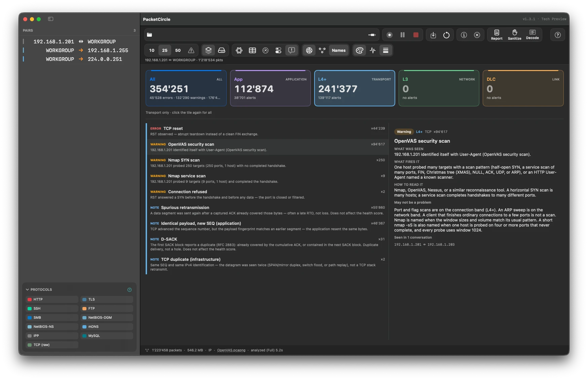Click the waveform pulse icon
The width and height of the screenshot is (588, 380).
point(373,50)
